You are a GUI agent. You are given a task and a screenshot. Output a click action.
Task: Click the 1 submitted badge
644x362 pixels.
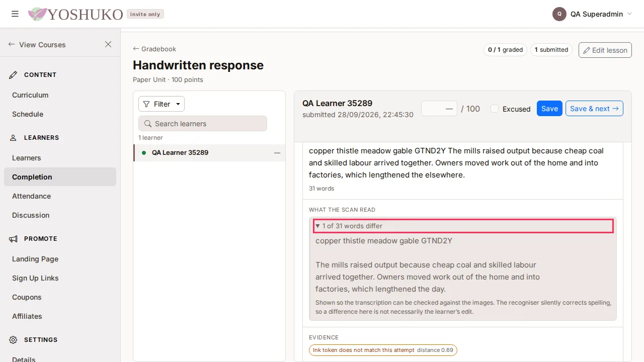pyautogui.click(x=551, y=50)
